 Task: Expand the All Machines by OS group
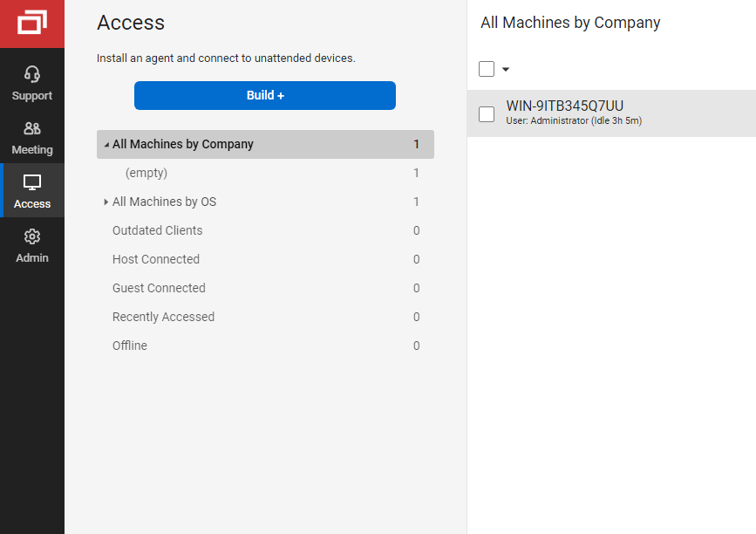coord(106,202)
